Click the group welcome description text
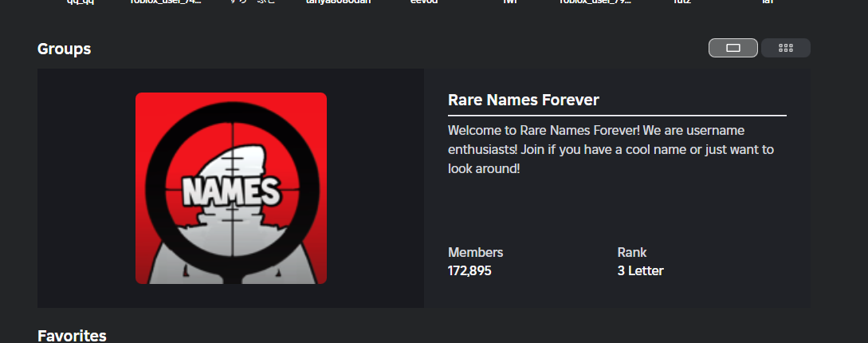The height and width of the screenshot is (343, 868). tap(611, 149)
